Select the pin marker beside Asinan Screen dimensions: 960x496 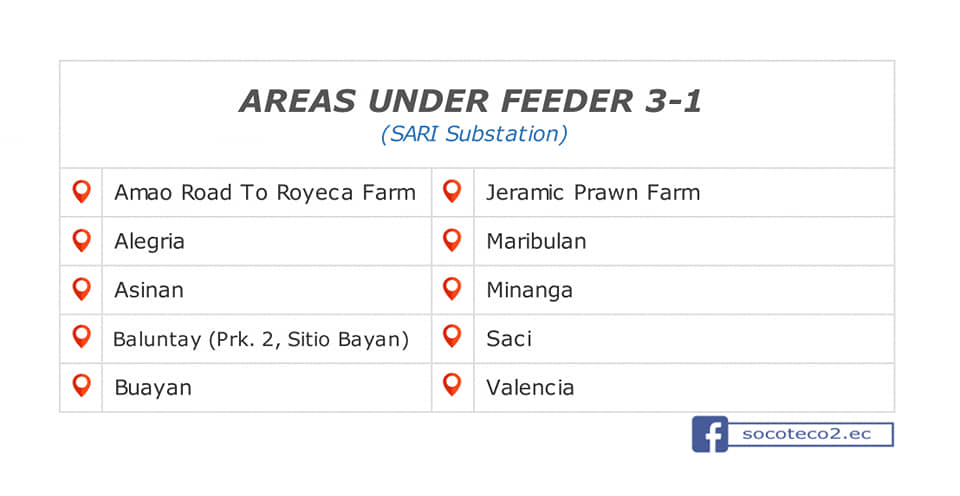[81, 289]
